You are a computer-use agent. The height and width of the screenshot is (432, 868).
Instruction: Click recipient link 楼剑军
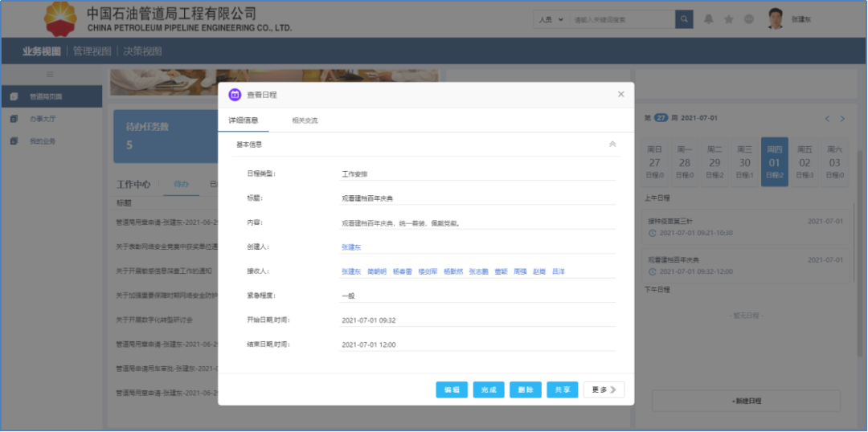pyautogui.click(x=428, y=271)
